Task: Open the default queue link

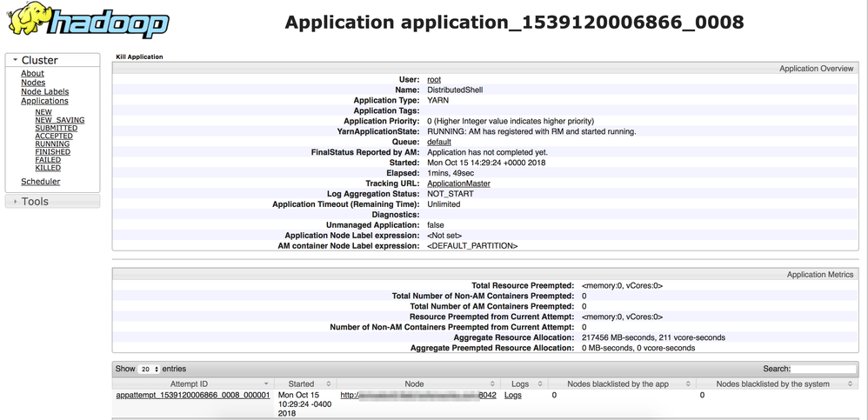Action: [438, 142]
